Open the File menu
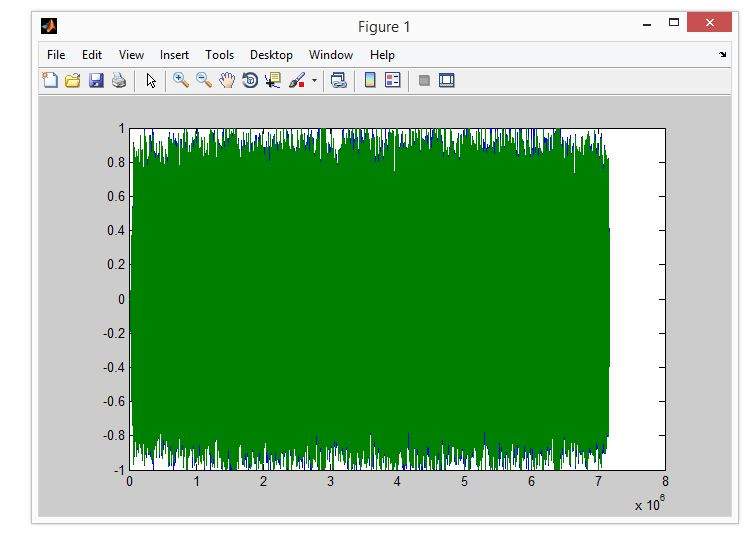Viewport: 756px width, 539px height. pos(56,55)
